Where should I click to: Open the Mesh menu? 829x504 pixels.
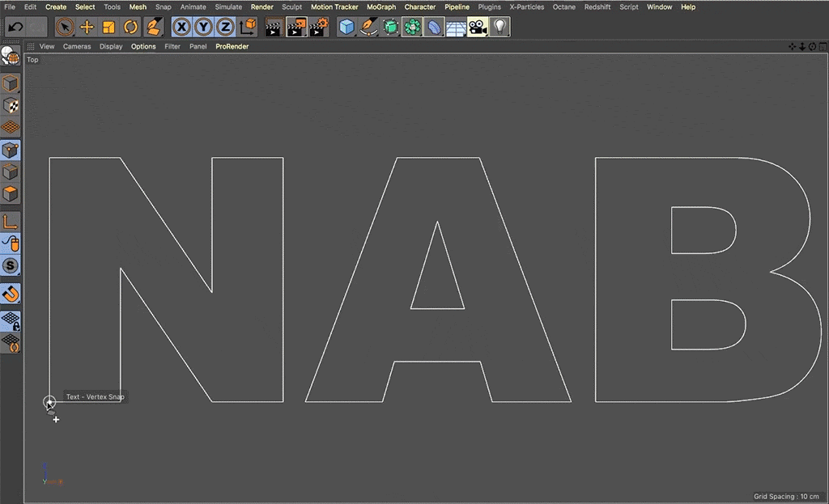click(x=138, y=6)
